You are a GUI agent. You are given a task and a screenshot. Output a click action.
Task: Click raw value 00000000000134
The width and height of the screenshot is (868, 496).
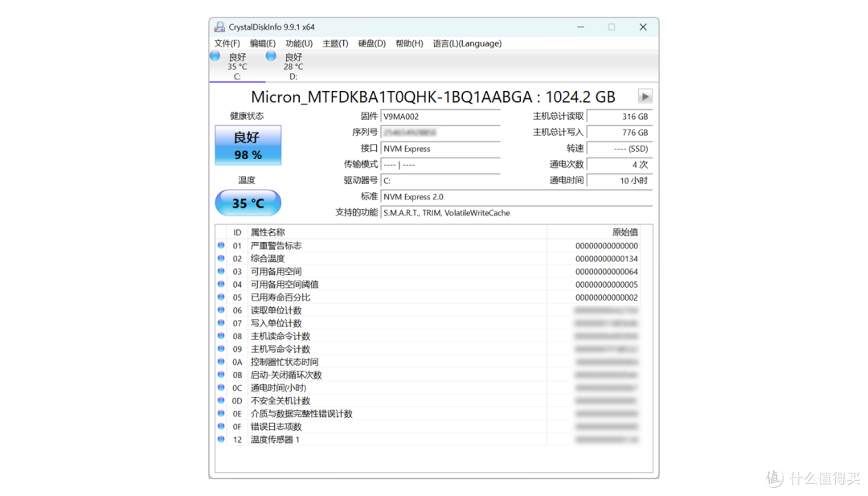click(606, 259)
